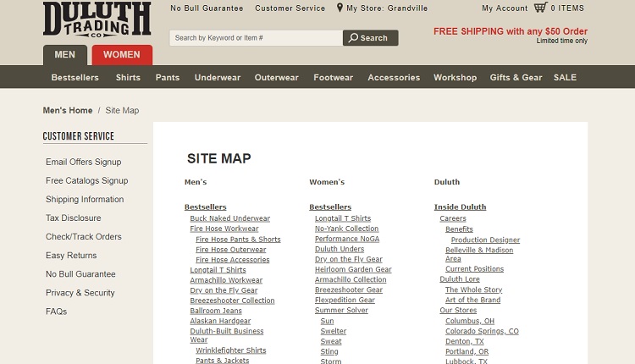Open Armachillo Collection link
The height and width of the screenshot is (364, 635).
click(x=351, y=279)
